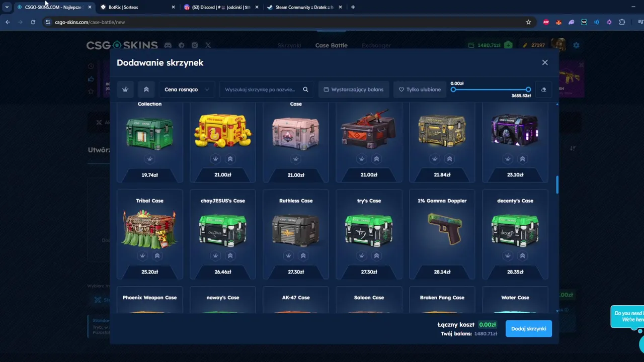Image resolution: width=644 pixels, height=362 pixels.
Task: Open the Exchanger tab in site header
Action: 376,45
